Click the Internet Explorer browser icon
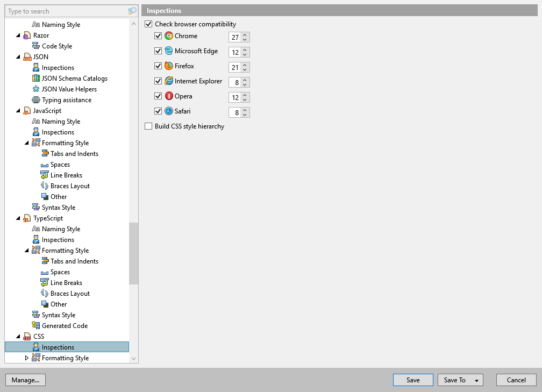542x392 pixels. point(169,81)
